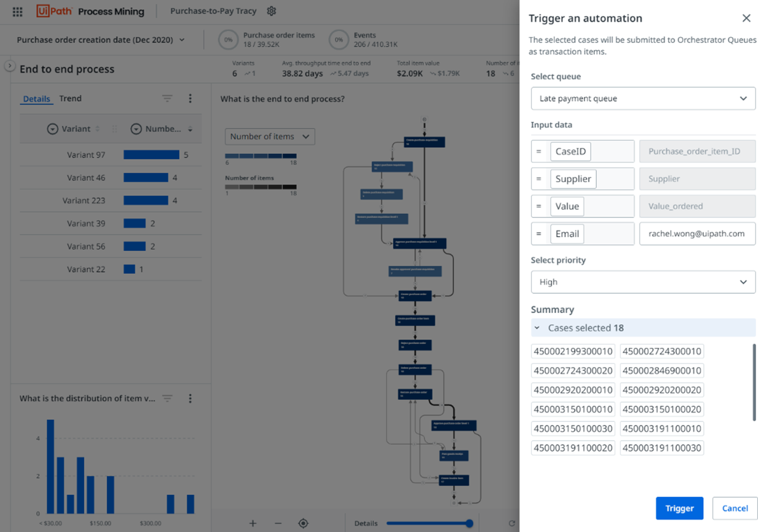Close the Trigger an automation panel

(746, 18)
